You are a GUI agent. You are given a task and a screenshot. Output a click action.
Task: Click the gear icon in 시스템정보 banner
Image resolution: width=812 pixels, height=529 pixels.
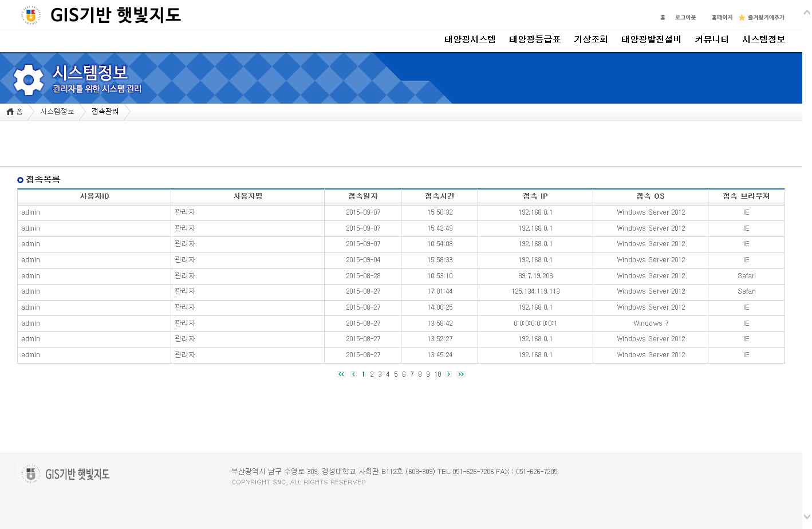(x=29, y=80)
